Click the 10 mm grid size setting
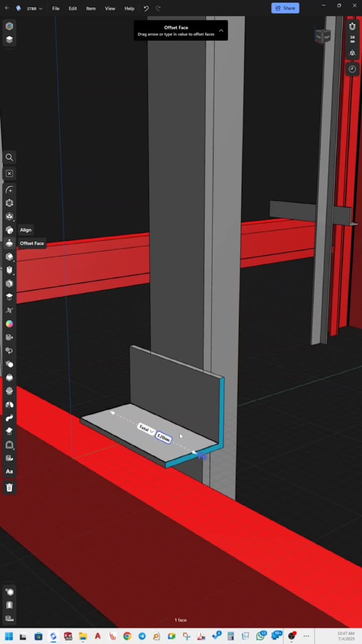The height and width of the screenshot is (644, 362). coord(352,39)
